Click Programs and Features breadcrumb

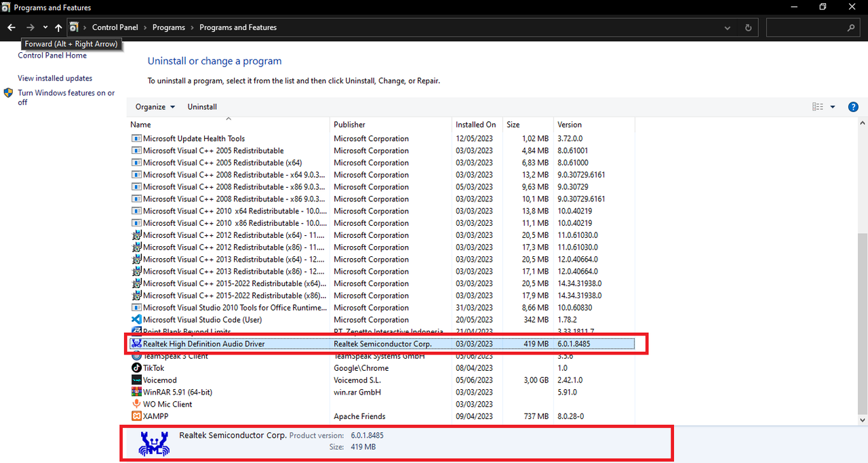pyautogui.click(x=238, y=28)
